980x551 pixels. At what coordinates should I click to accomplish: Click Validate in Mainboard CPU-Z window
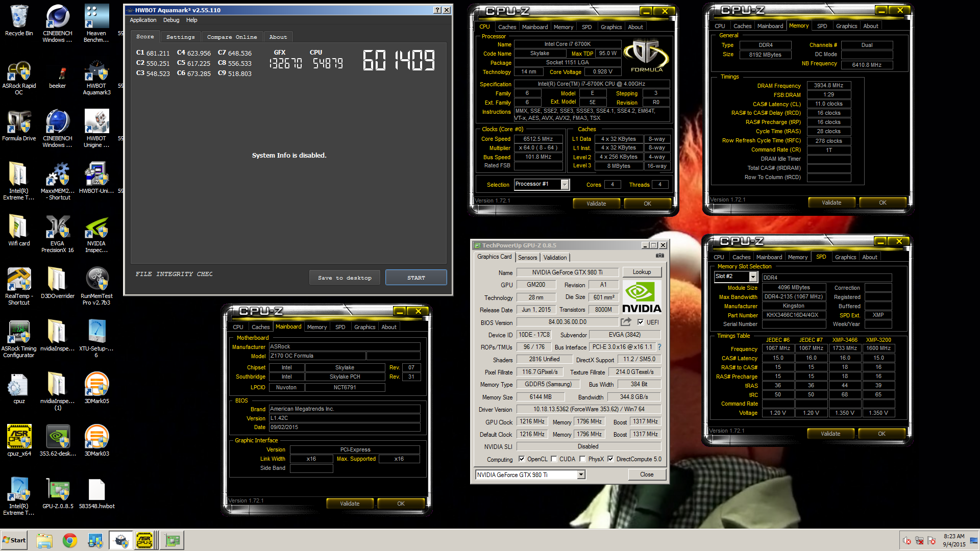click(350, 504)
